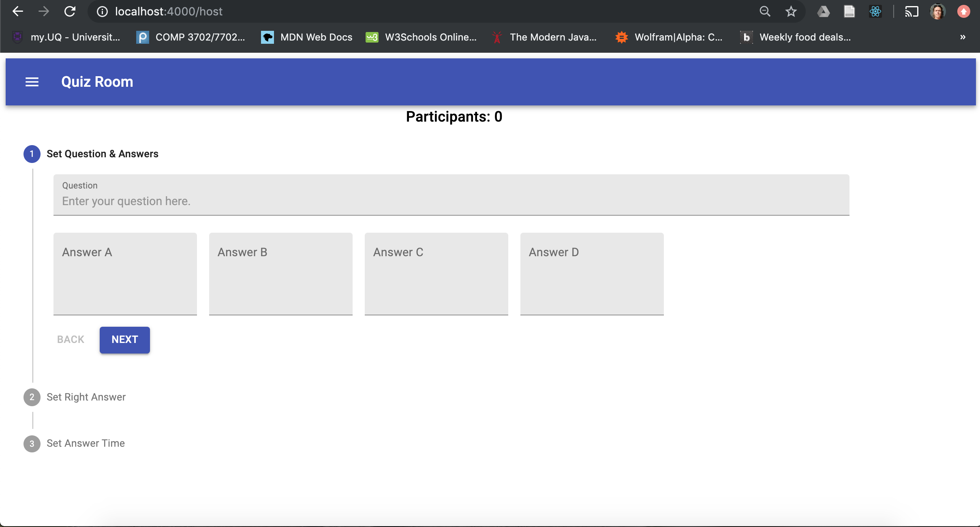Click the NEXT button
The width and height of the screenshot is (980, 527).
pos(125,340)
